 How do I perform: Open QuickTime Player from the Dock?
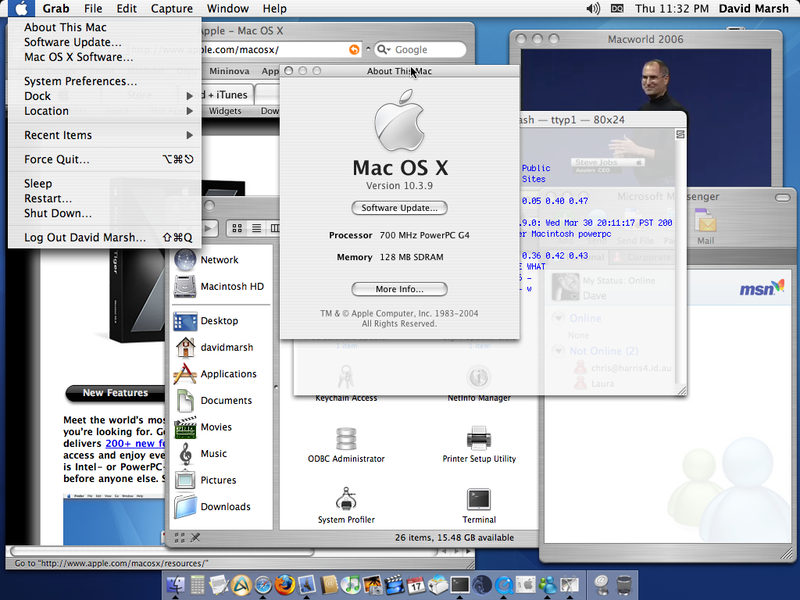click(x=504, y=585)
